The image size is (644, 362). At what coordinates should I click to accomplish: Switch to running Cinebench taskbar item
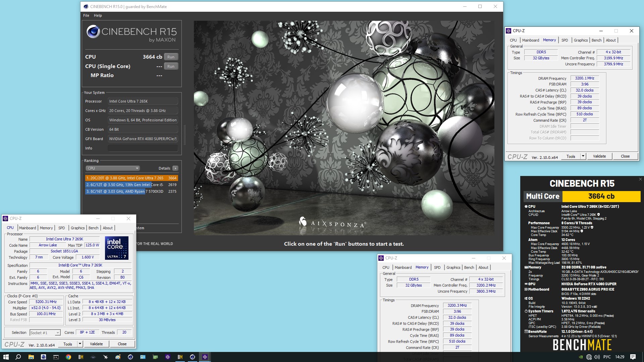(193, 357)
